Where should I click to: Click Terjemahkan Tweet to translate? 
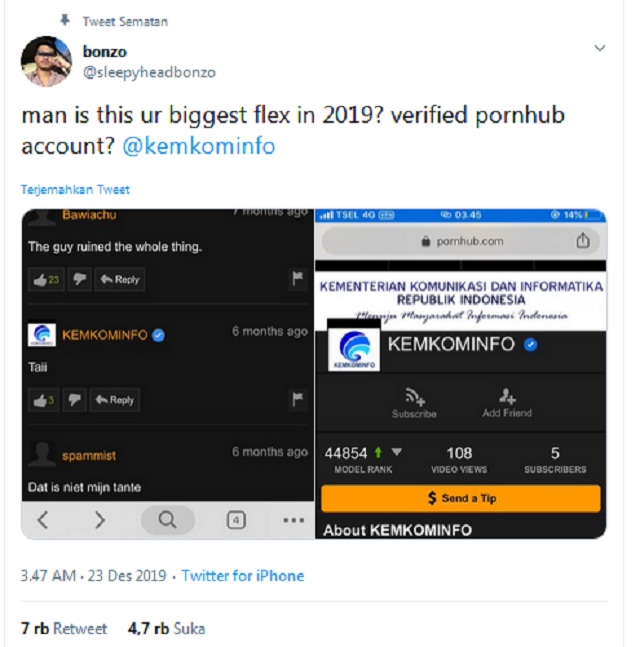point(75,189)
